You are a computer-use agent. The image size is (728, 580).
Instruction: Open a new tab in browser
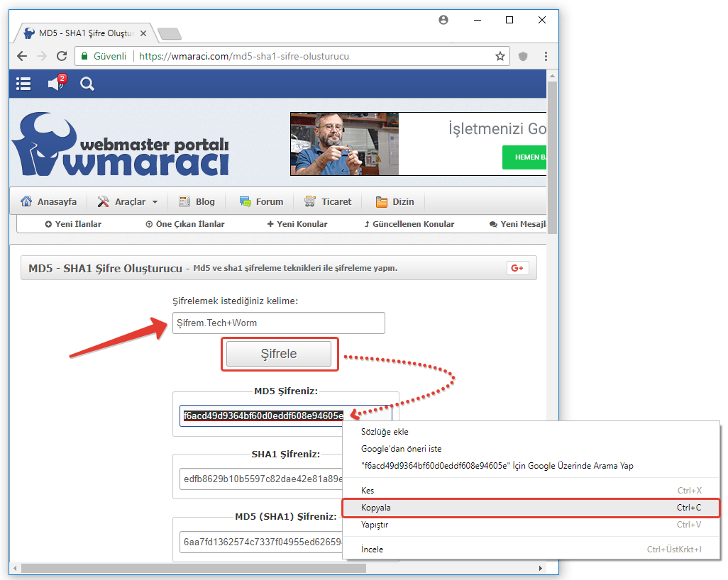pos(169,33)
